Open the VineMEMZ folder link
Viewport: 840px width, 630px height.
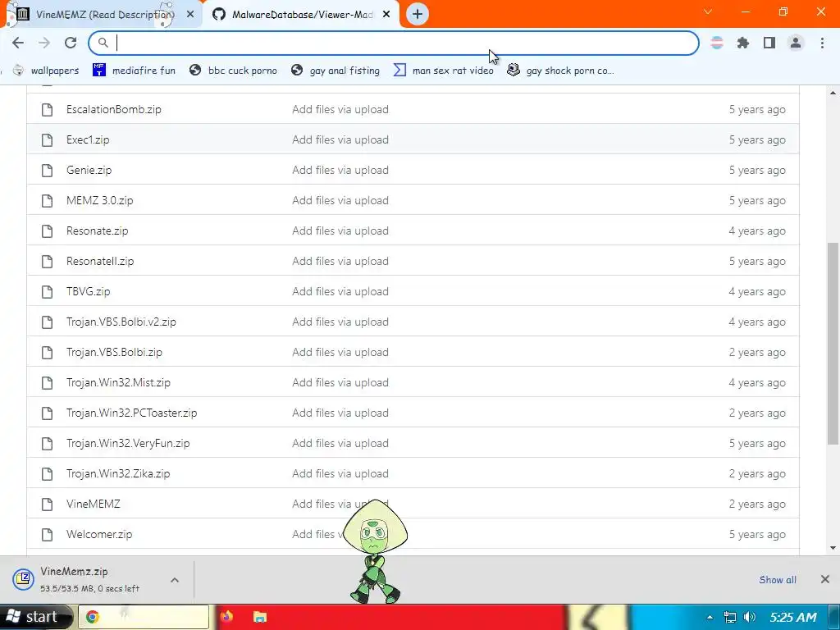(x=94, y=504)
